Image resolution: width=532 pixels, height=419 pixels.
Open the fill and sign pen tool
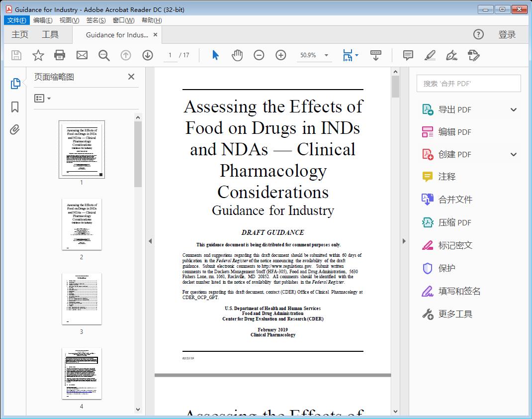click(x=451, y=55)
